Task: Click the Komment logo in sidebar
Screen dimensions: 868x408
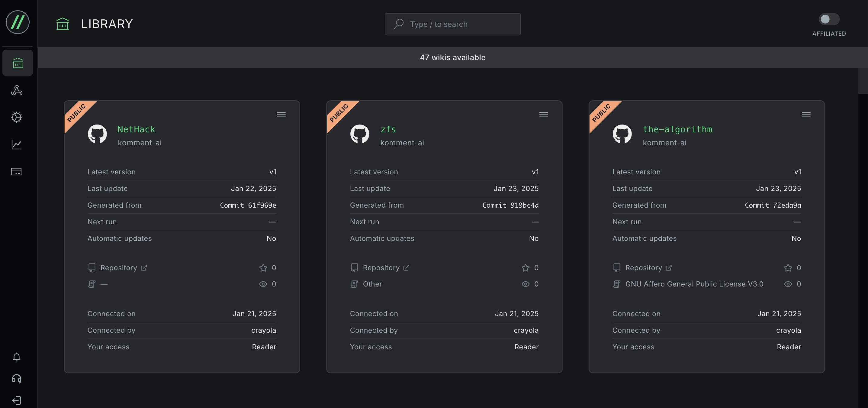Action: pyautogui.click(x=18, y=22)
